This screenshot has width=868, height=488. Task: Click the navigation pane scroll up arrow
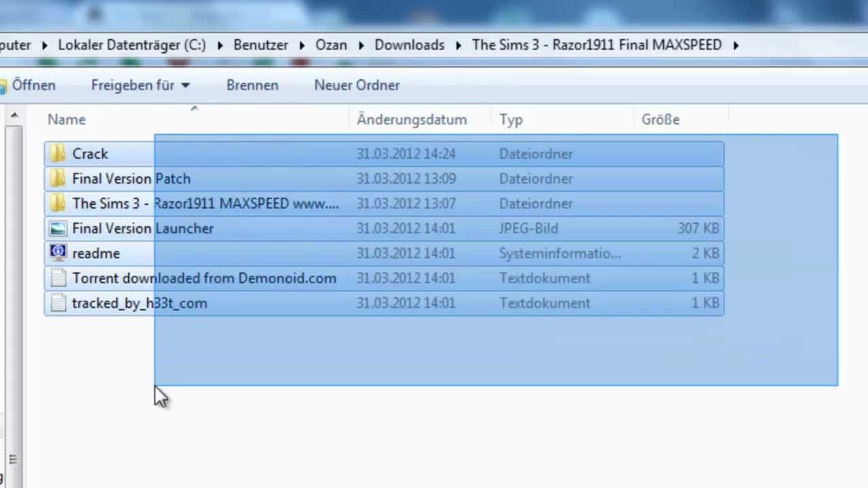pyautogui.click(x=13, y=116)
